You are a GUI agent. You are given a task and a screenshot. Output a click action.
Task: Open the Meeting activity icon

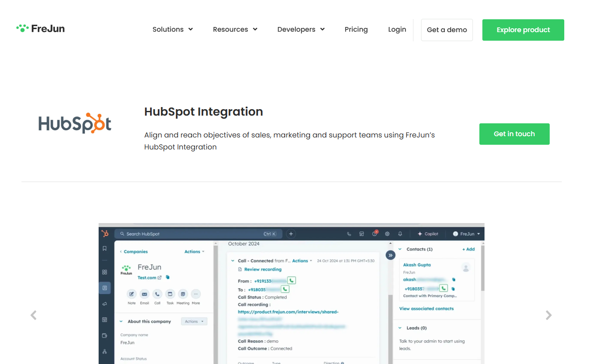(x=183, y=294)
